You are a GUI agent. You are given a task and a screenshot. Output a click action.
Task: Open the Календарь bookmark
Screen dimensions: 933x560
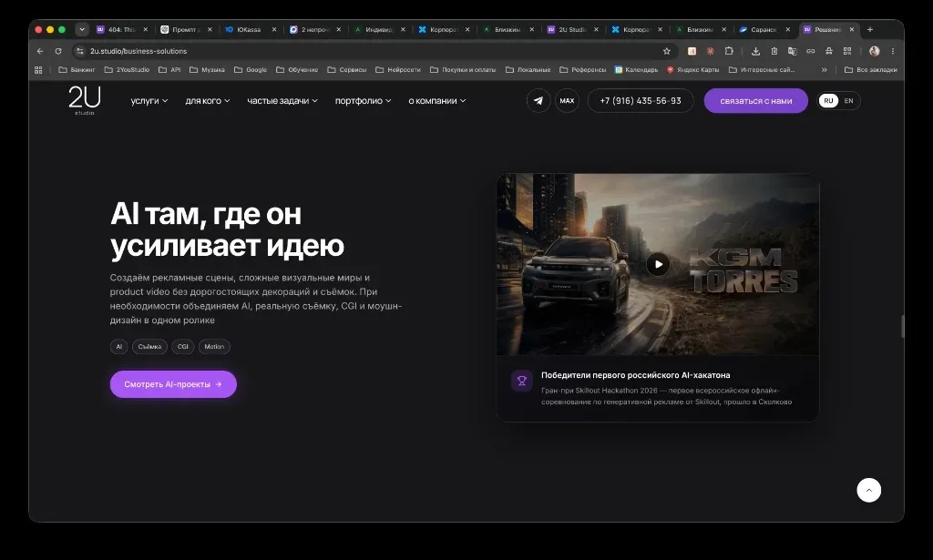(636, 69)
